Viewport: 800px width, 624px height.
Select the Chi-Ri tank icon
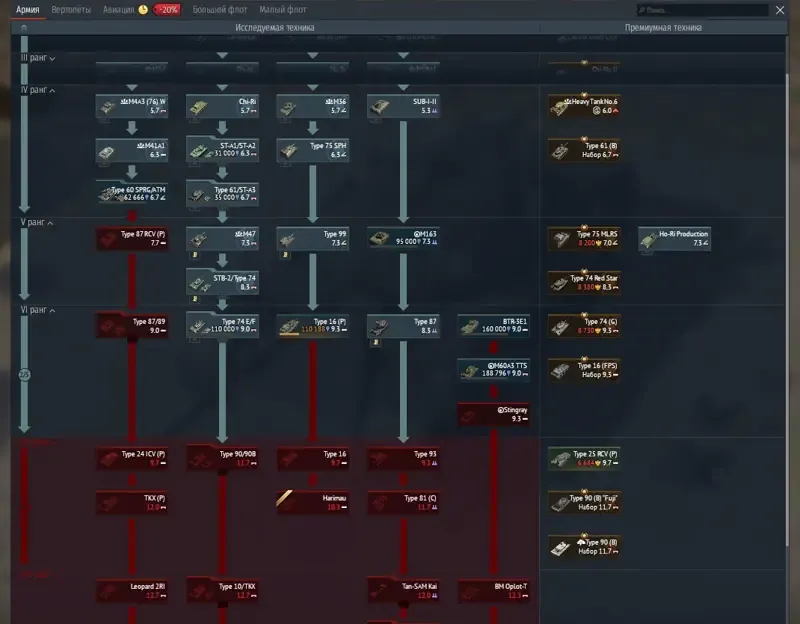pyautogui.click(x=198, y=107)
